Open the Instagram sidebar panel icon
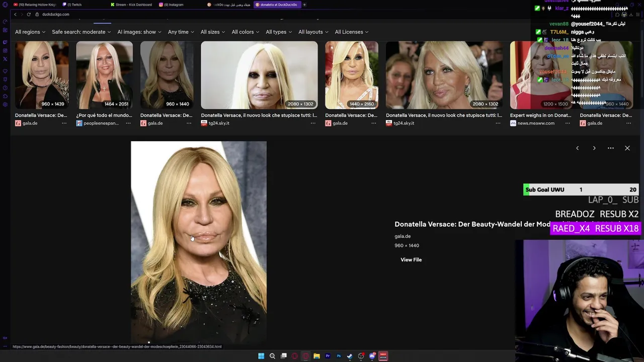The height and width of the screenshot is (362, 644). 5,50
